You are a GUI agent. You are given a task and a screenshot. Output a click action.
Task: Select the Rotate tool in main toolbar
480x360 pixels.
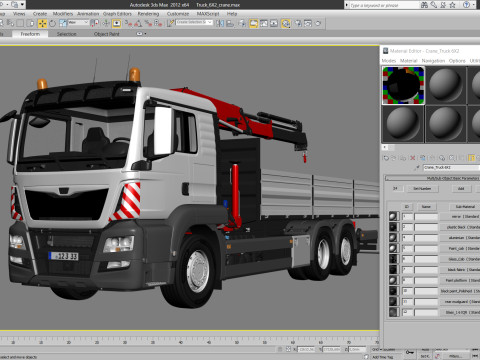tap(52, 23)
